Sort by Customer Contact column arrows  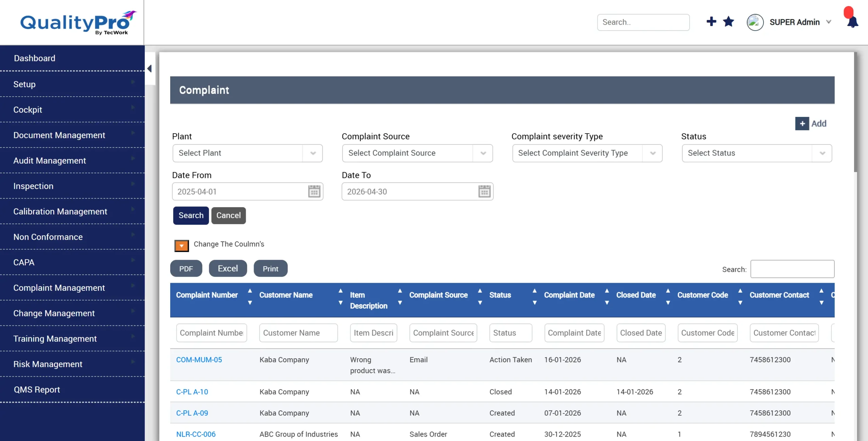point(821,297)
